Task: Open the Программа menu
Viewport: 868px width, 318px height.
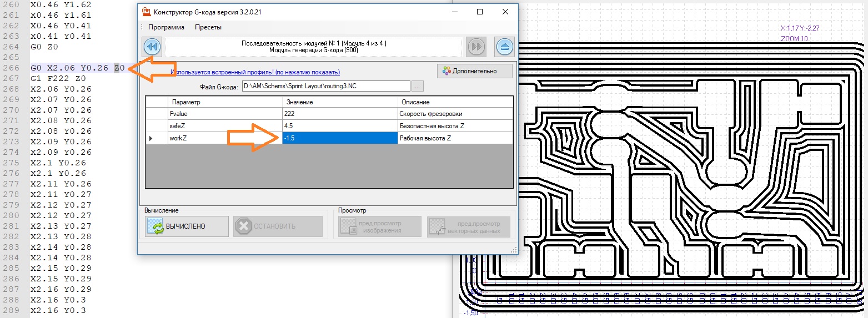Action: 166,27
